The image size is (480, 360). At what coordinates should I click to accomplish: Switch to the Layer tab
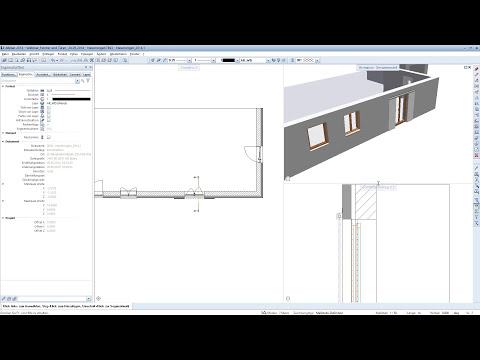pyautogui.click(x=87, y=75)
